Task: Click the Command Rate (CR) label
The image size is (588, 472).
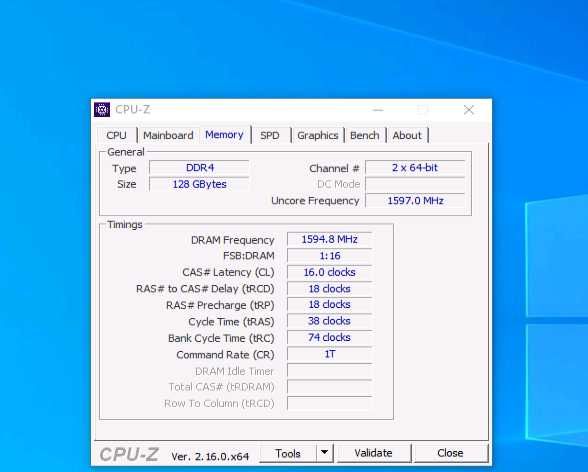Action: (x=225, y=355)
